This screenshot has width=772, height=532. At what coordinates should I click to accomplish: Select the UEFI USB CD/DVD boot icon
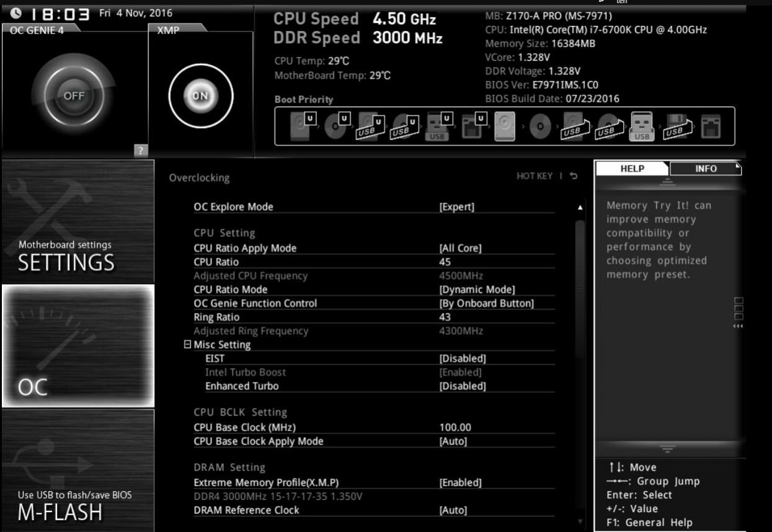tap(404, 126)
